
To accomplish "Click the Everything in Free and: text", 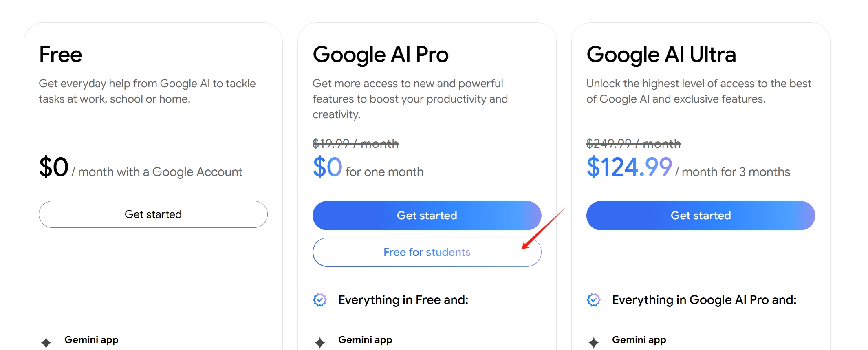I will [403, 300].
